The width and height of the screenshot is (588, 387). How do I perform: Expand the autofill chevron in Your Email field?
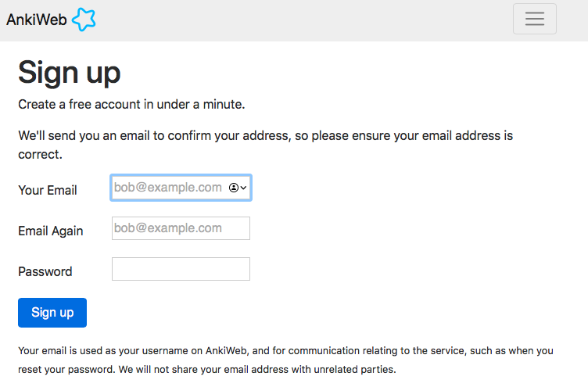tap(243, 188)
